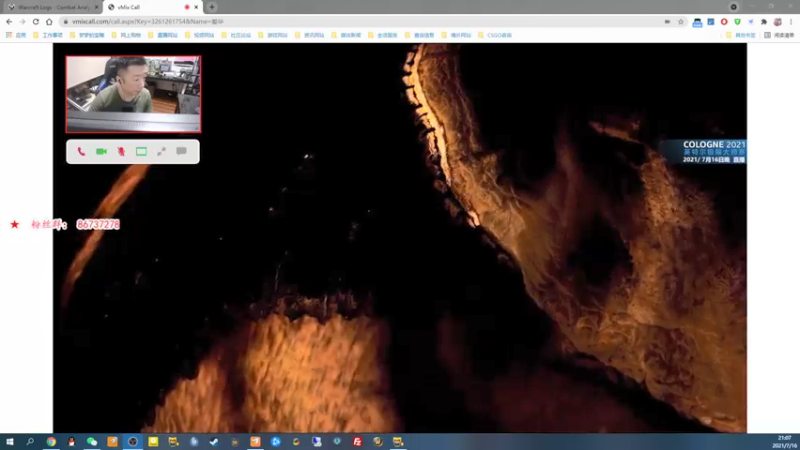Viewport: 800px width, 450px height.
Task: Hang up the call with red phone icon
Action: pyautogui.click(x=81, y=152)
